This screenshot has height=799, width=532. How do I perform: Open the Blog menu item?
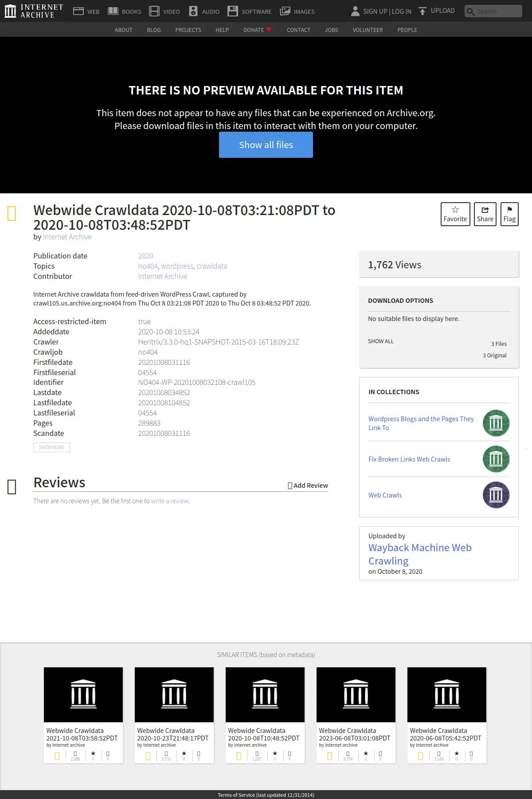pos(154,30)
